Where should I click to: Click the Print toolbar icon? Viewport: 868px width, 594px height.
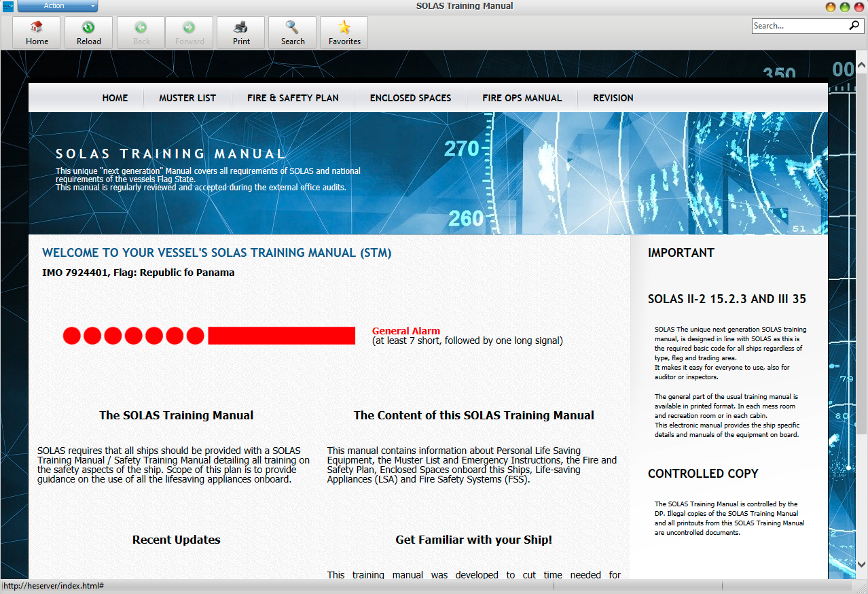click(241, 28)
